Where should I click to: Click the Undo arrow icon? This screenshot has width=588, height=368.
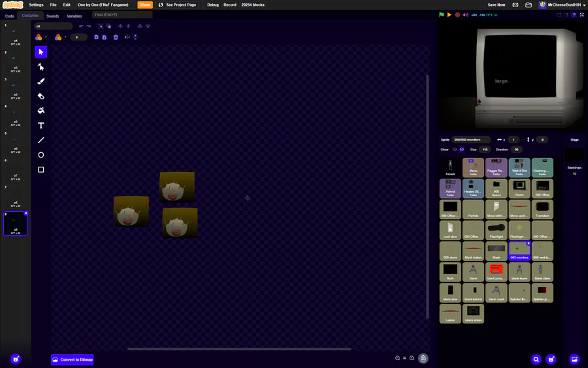point(81,26)
